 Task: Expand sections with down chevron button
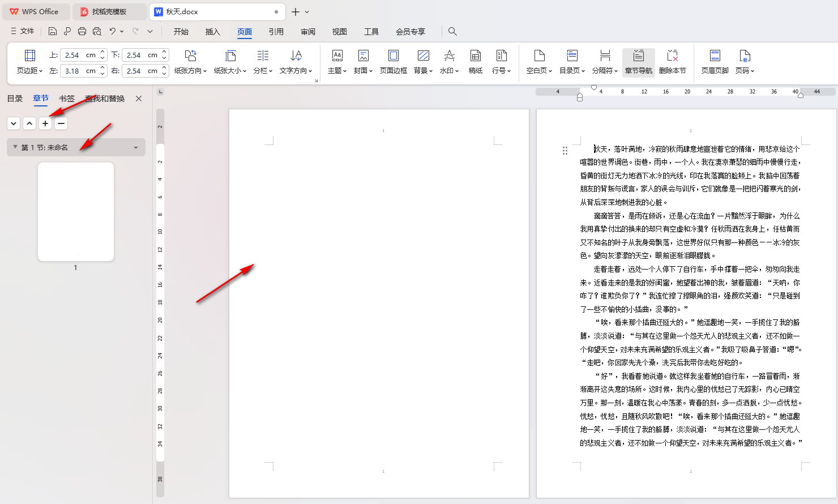[x=14, y=123]
